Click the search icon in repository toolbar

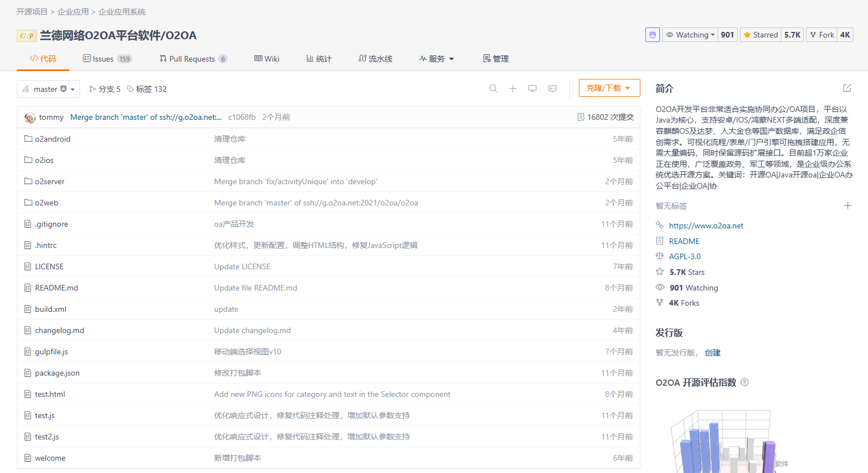[493, 88]
